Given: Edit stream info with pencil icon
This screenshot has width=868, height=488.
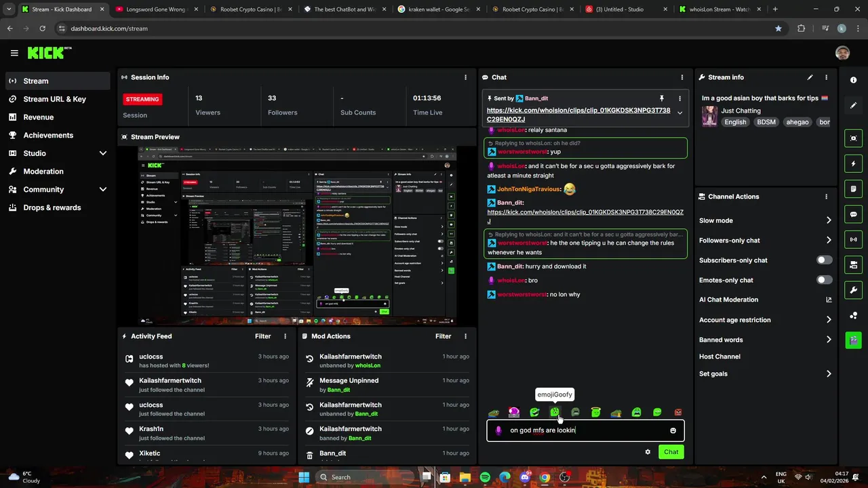Looking at the screenshot, I should (x=810, y=77).
